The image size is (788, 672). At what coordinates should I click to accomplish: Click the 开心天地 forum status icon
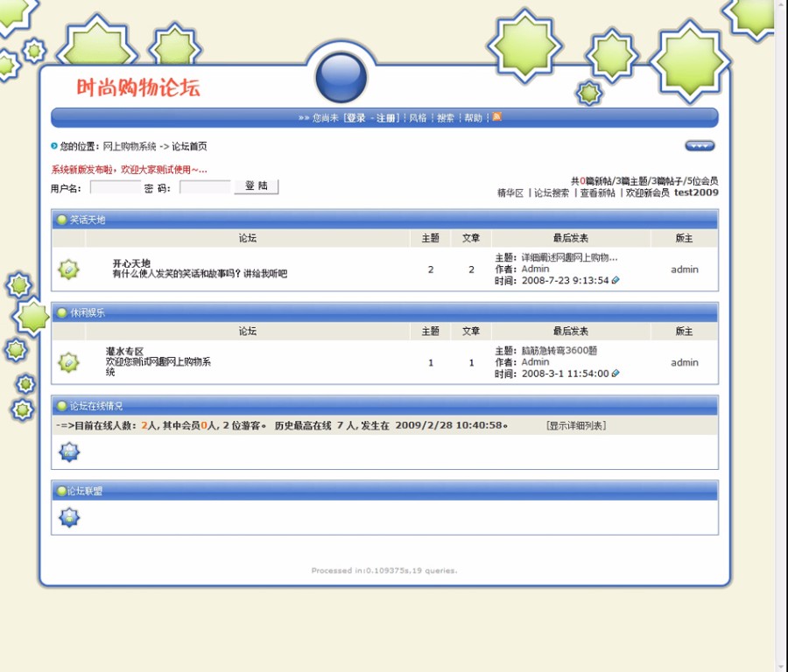pyautogui.click(x=68, y=269)
